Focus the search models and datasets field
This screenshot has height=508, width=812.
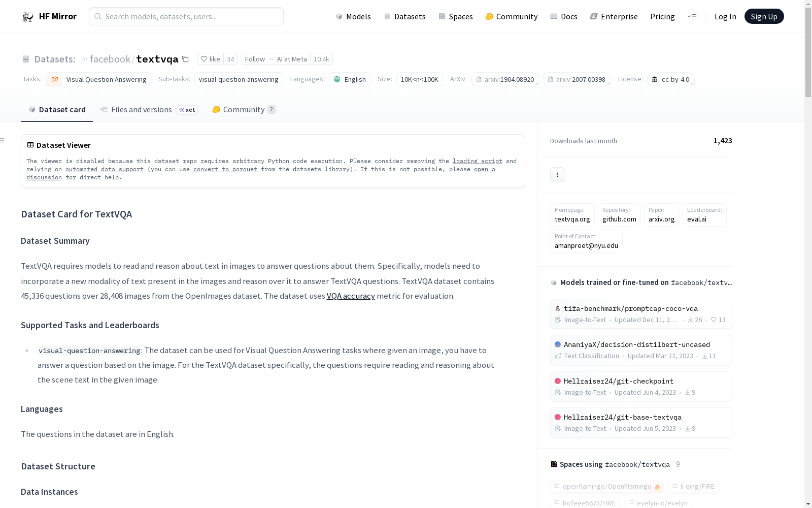(186, 16)
